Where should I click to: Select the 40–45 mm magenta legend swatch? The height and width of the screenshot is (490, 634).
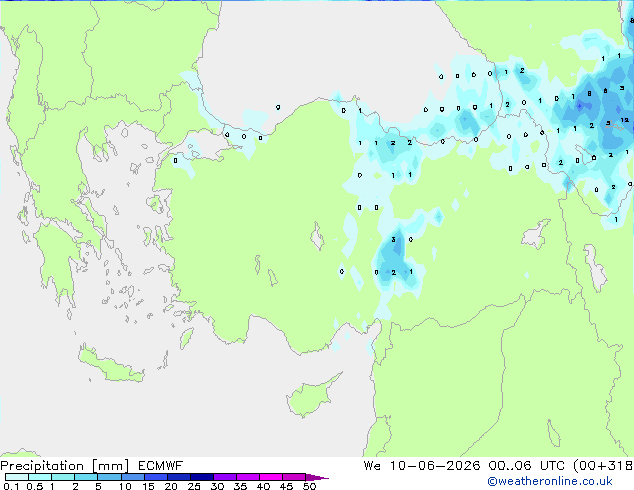pyautogui.click(x=271, y=477)
